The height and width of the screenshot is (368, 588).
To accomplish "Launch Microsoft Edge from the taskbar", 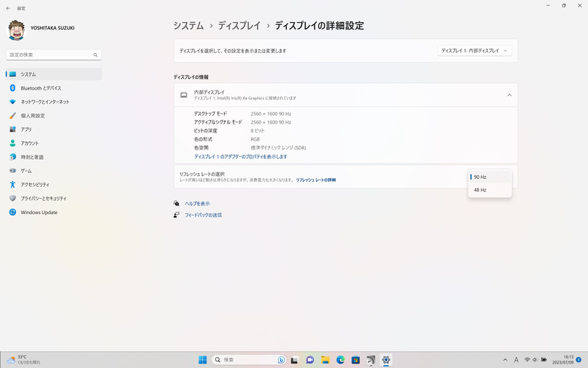I will pyautogui.click(x=340, y=360).
